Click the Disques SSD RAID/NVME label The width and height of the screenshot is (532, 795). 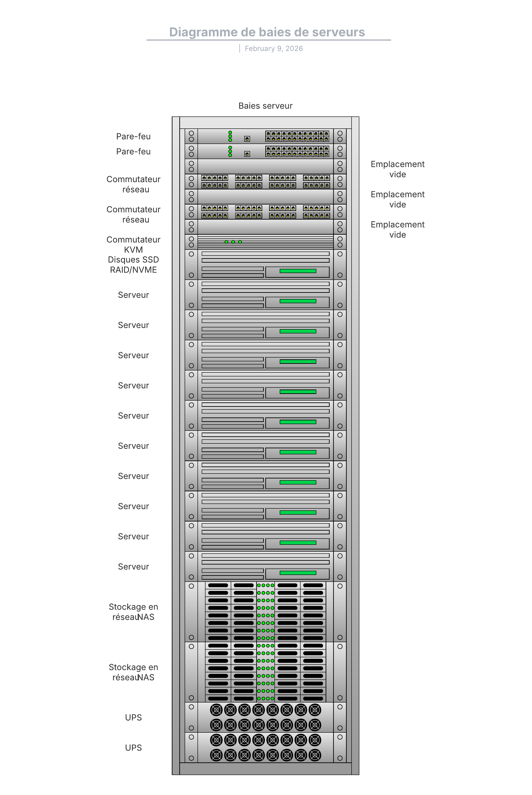[x=133, y=264]
